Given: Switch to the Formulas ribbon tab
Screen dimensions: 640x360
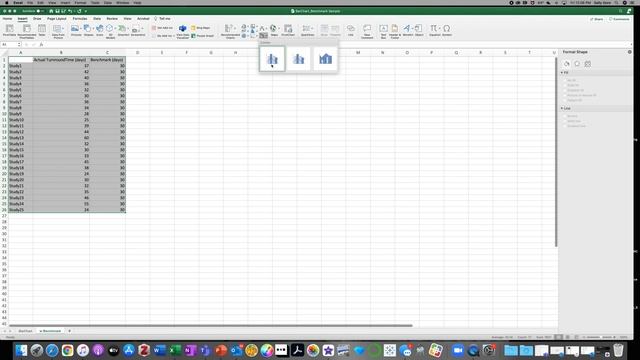Looking at the screenshot, I should tap(80, 19).
